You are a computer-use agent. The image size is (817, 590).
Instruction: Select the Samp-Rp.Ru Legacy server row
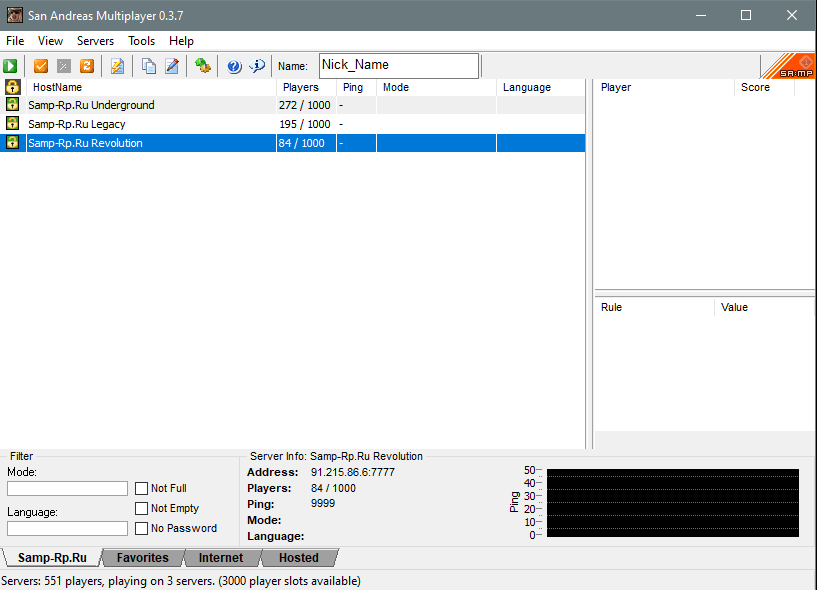292,124
